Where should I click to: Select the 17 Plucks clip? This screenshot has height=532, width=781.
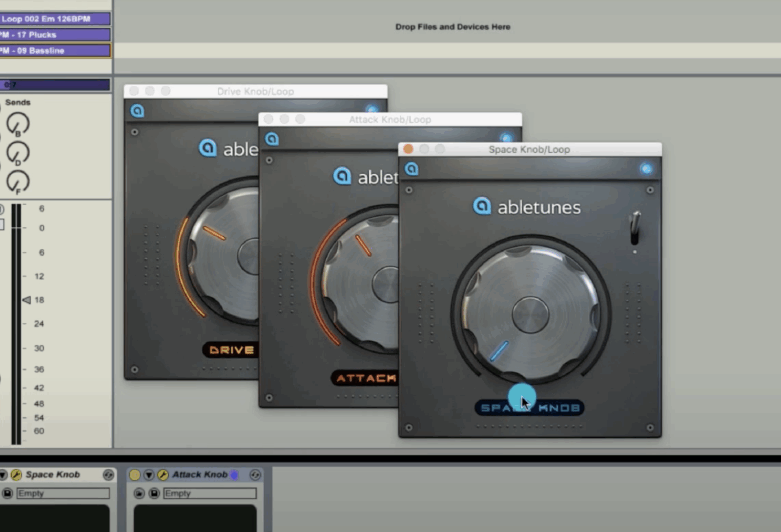55,35
